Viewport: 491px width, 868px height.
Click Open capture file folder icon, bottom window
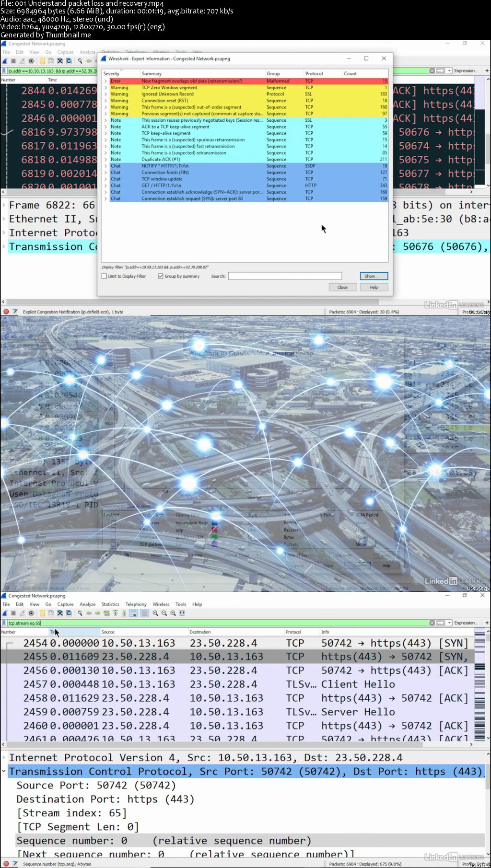(x=42, y=613)
